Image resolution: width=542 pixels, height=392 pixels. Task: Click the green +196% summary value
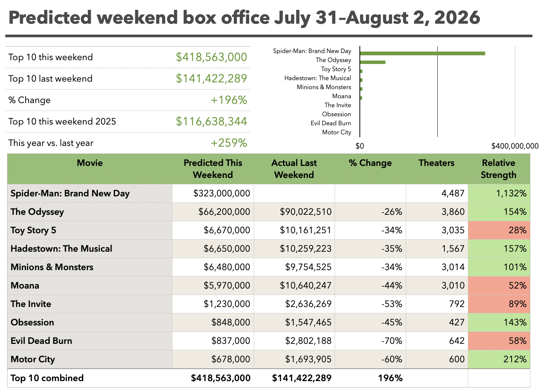pyautogui.click(x=229, y=100)
